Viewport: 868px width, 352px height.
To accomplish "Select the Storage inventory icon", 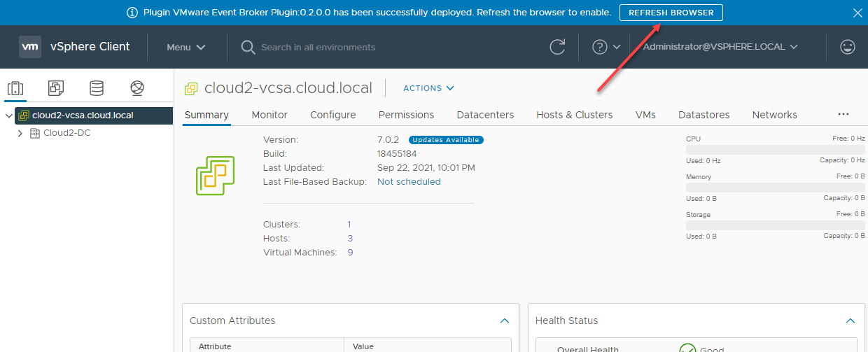I will coord(97,88).
